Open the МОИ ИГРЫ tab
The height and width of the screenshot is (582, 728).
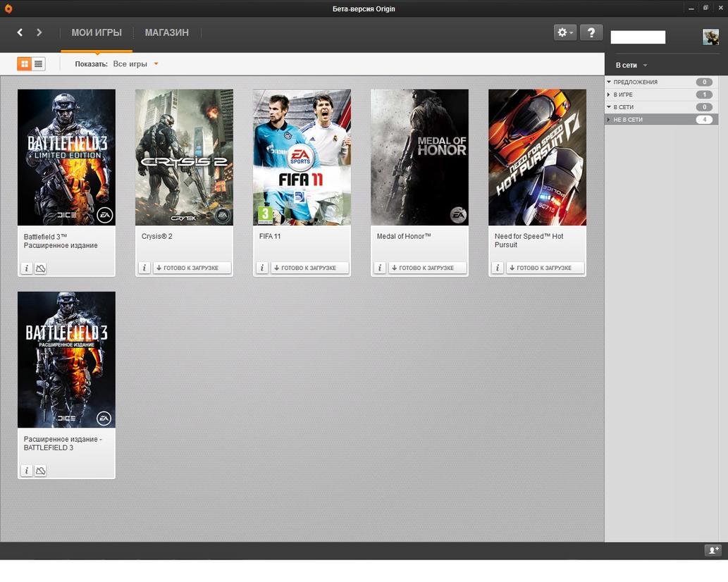(x=97, y=32)
